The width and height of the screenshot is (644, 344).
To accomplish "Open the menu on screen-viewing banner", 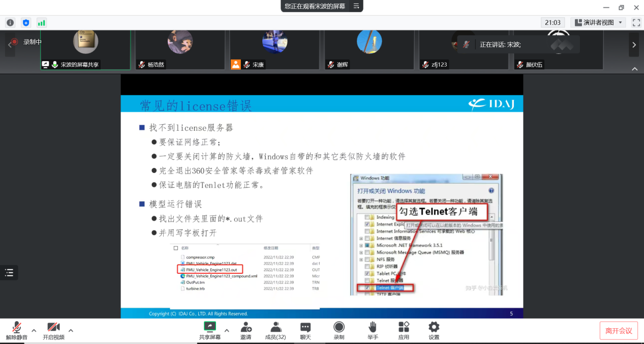I will [x=356, y=6].
